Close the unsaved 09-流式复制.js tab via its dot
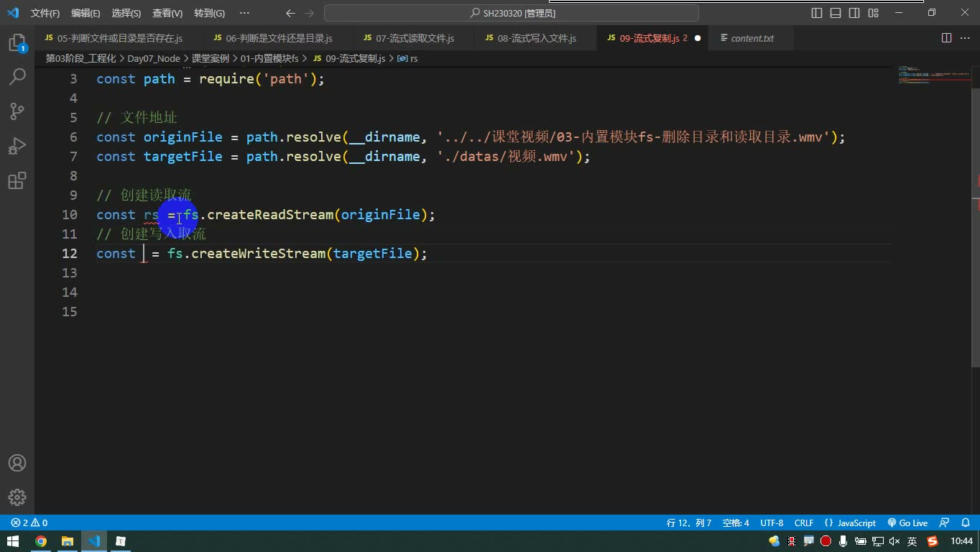The image size is (980, 552). pyautogui.click(x=697, y=38)
